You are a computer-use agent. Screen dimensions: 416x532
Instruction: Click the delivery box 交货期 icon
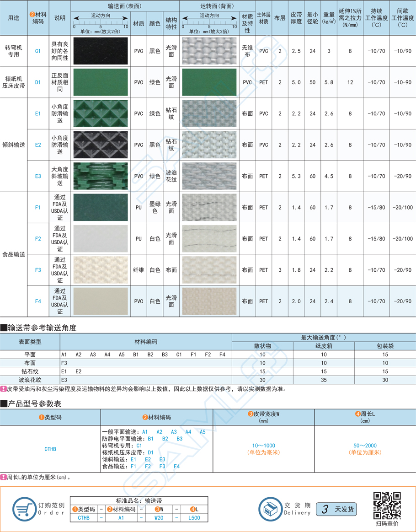[270, 509]
